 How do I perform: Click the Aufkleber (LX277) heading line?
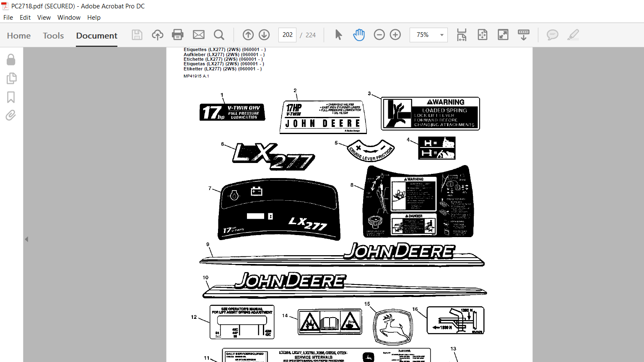coord(224,54)
